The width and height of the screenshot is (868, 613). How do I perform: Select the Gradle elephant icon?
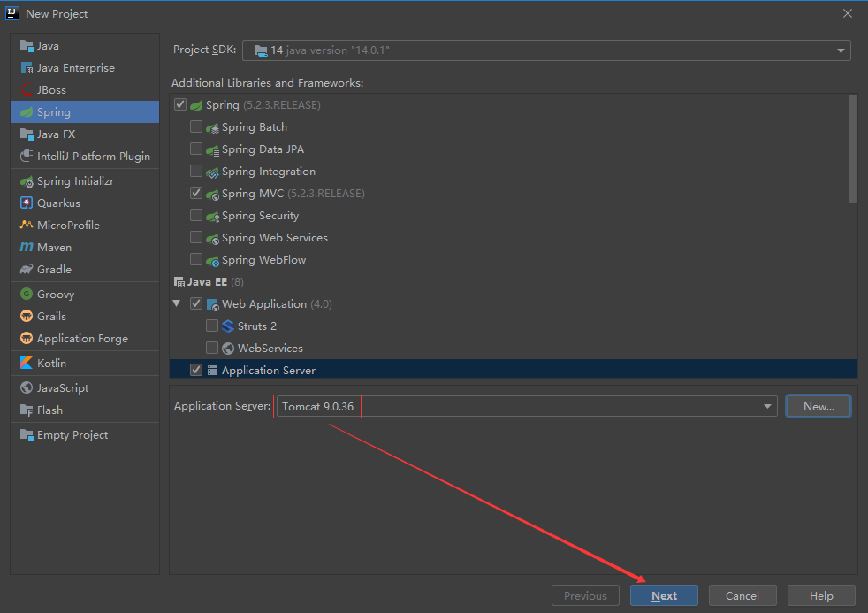(x=27, y=269)
